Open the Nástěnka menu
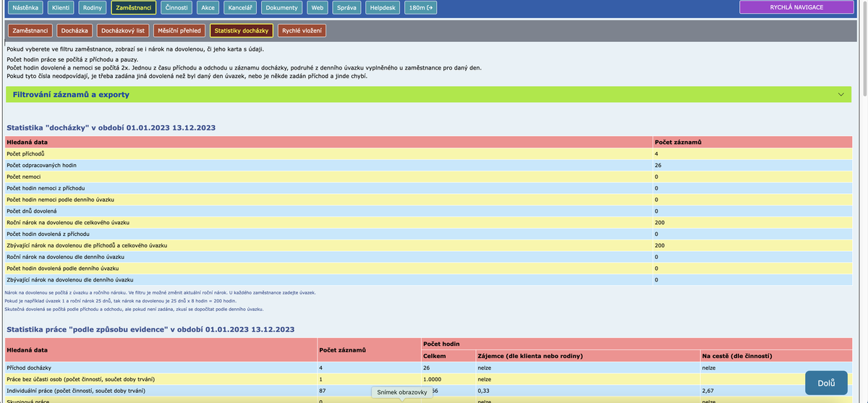 (26, 7)
